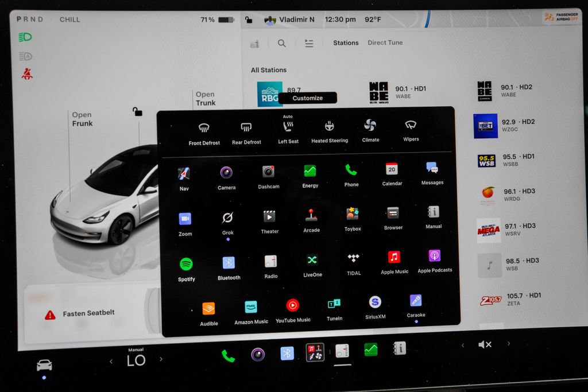The image size is (588, 392).
Task: Decrease temperature with left arrow
Action: click(111, 361)
